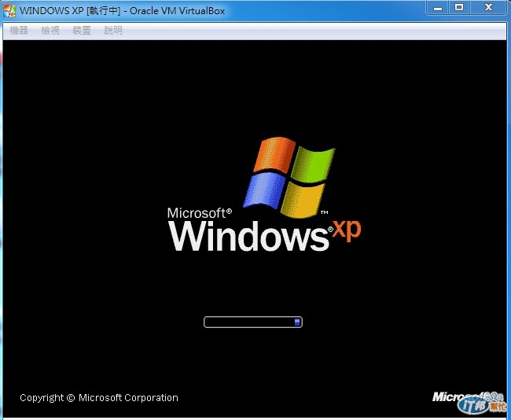Click the VirtualBox XP icon in title bar
Image resolution: width=511 pixels, height=420 pixels.
(9, 11)
